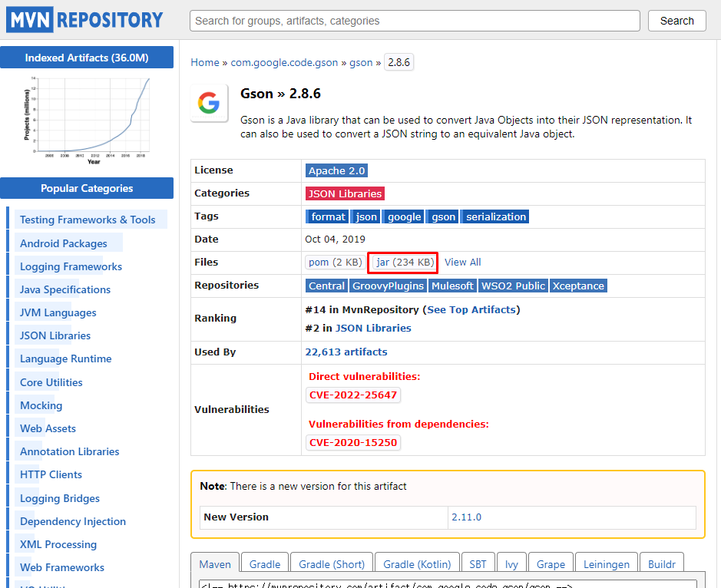Click the Search button
Image resolution: width=721 pixels, height=588 pixels.
677,21
